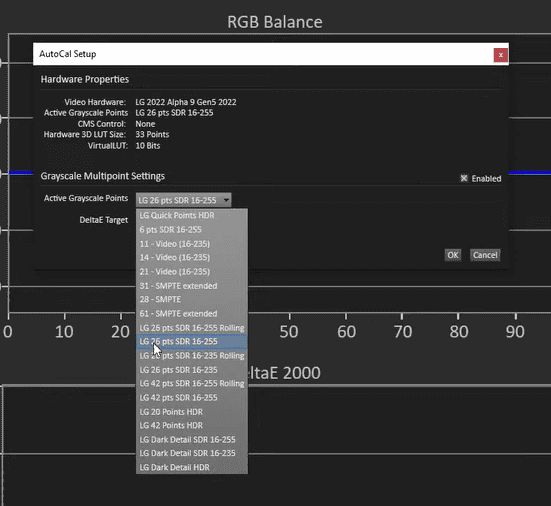Click the CMS Control None value

pos(145,124)
